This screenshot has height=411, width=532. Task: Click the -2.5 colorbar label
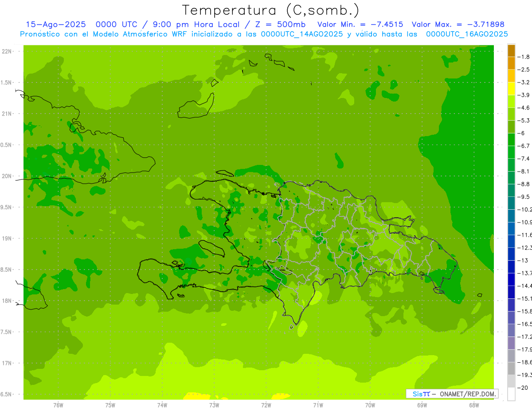point(523,70)
